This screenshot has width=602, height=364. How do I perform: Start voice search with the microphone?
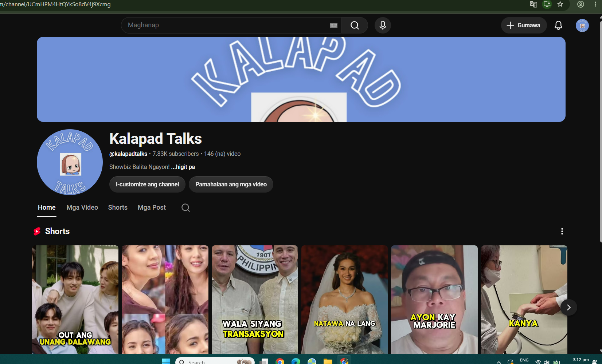[x=383, y=25]
